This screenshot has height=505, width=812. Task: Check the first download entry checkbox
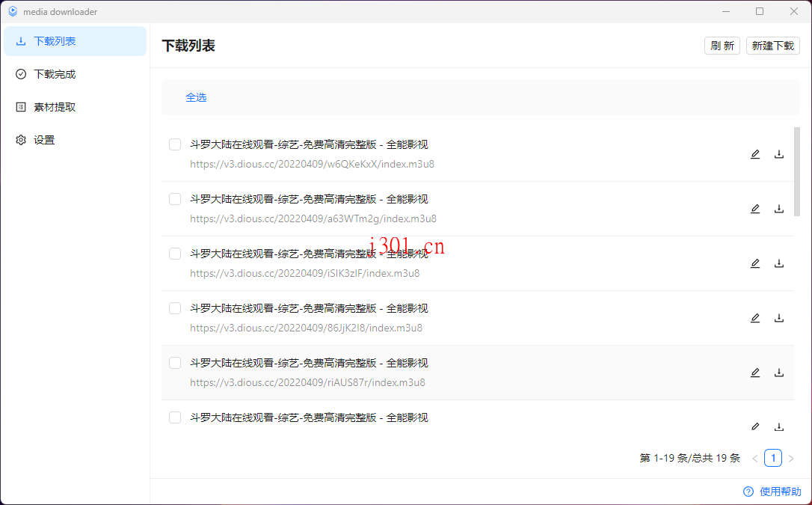click(174, 144)
